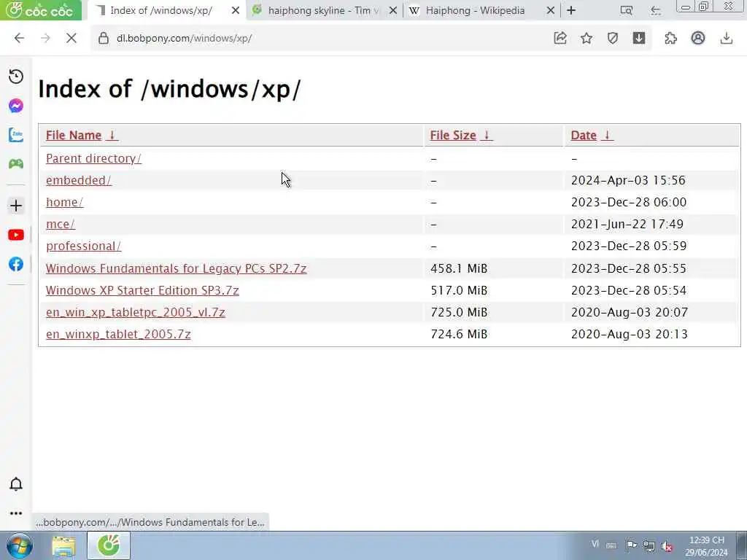Click the padlock site info icon

pos(104,38)
